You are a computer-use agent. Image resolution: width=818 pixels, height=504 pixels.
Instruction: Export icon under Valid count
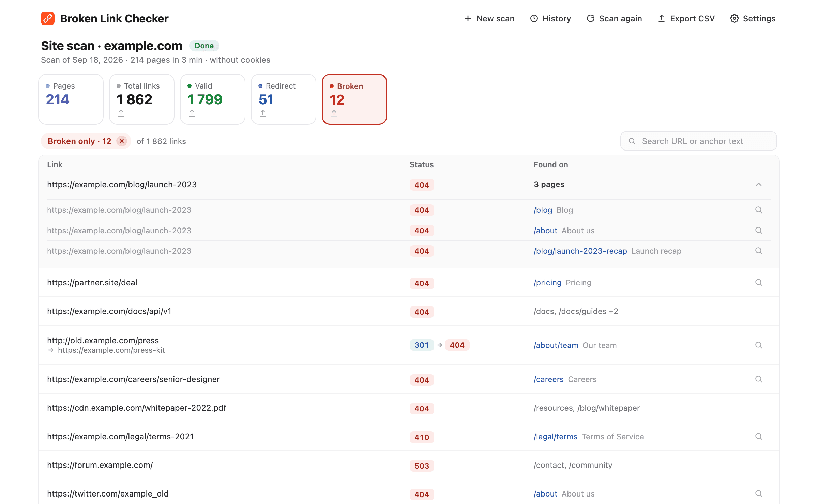pos(192,113)
